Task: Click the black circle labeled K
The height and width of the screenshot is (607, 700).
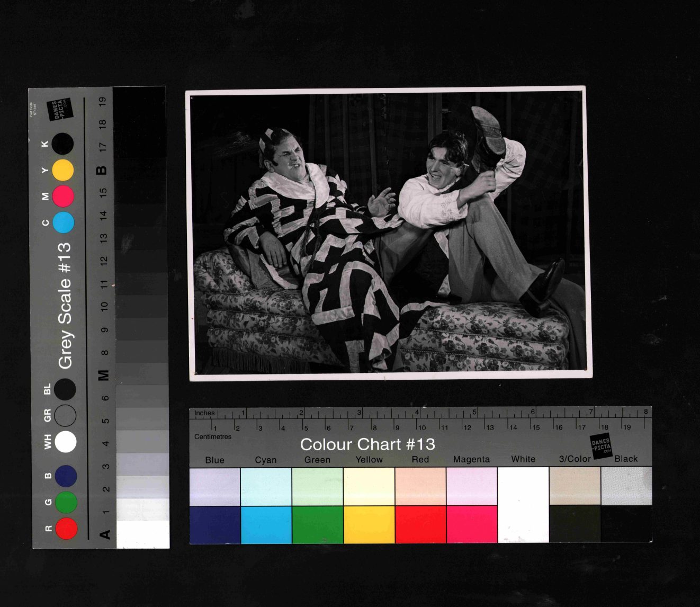Action: tap(62, 144)
